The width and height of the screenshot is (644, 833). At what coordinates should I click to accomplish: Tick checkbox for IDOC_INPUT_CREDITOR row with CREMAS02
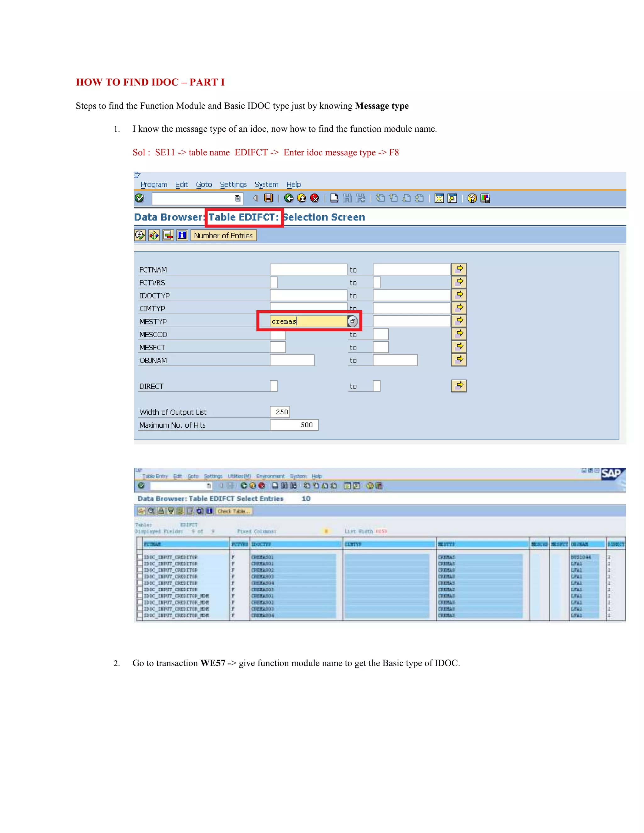pyautogui.click(x=140, y=570)
